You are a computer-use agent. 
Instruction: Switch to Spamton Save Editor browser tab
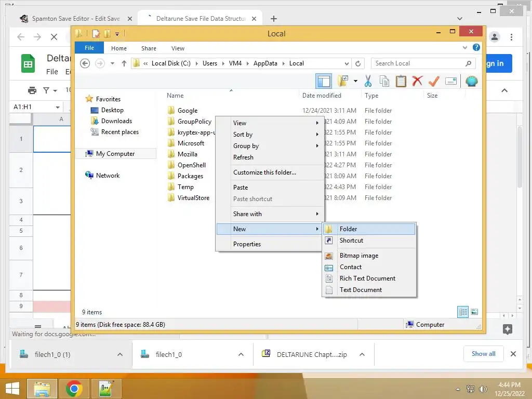pos(75,19)
